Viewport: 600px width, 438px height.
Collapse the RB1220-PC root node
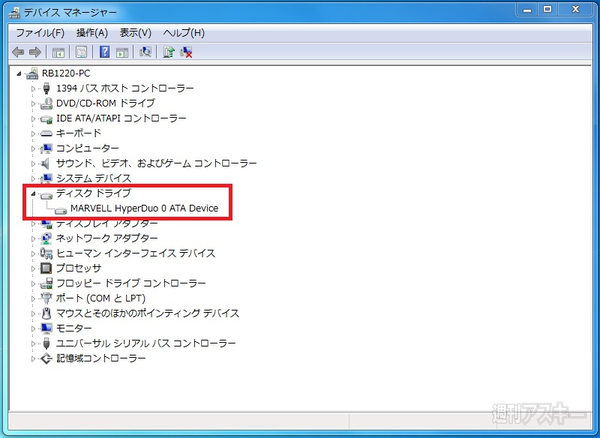19,73
